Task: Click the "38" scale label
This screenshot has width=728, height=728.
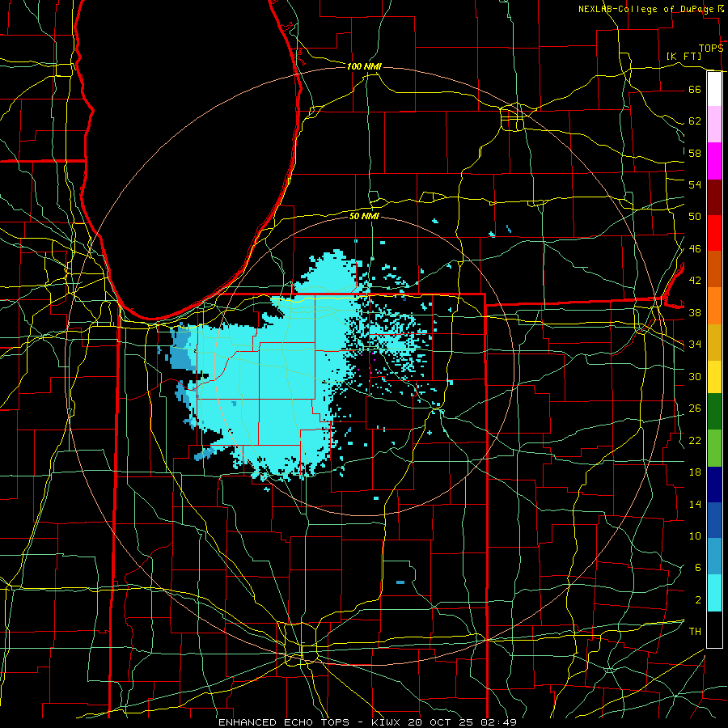Action: pos(695,313)
